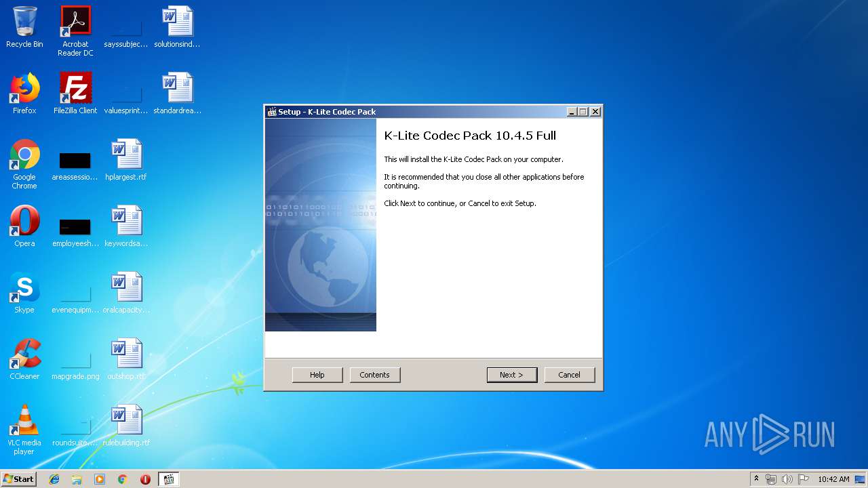Show hidden system tray icons
The image size is (868, 488).
pos(756,479)
